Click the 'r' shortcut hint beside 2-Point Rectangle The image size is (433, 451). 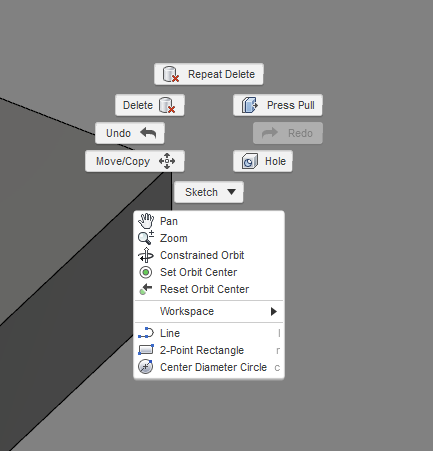(x=278, y=351)
